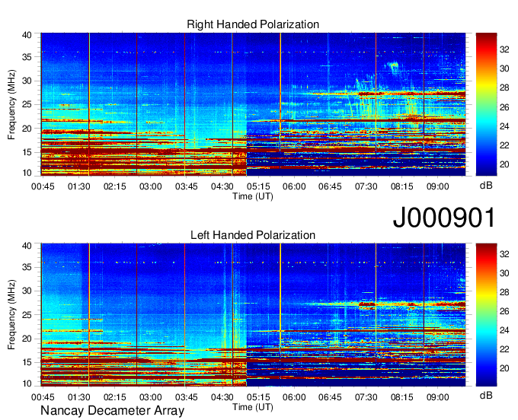Screen dimensions: 518x420
Task: Click the 06:00 time tick under Right Handed plot
Action: pos(294,186)
